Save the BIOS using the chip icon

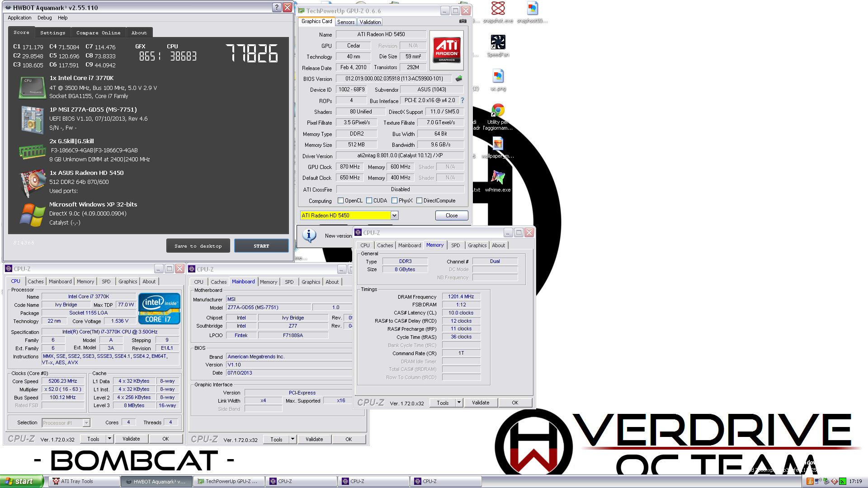tap(459, 79)
